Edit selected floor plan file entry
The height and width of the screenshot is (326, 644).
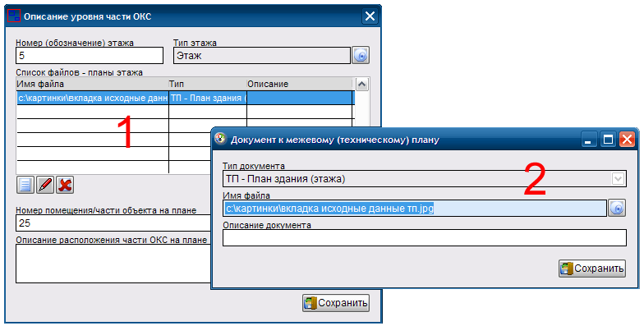point(44,185)
